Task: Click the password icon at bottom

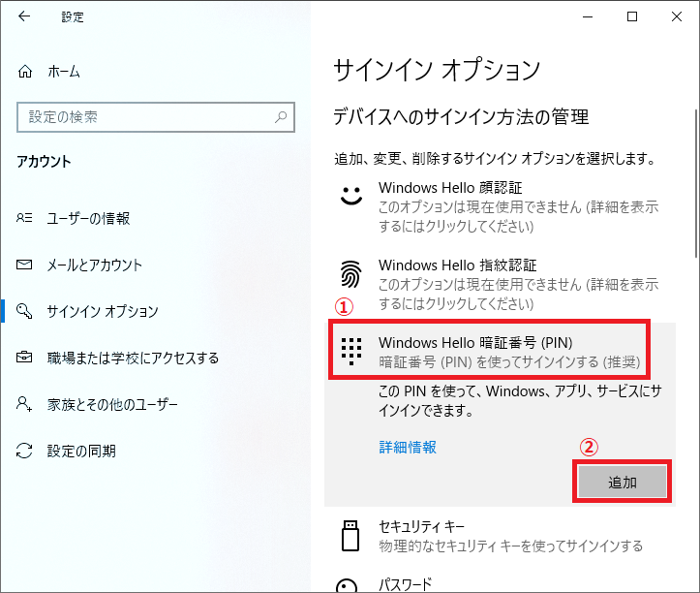Action: click(x=347, y=586)
